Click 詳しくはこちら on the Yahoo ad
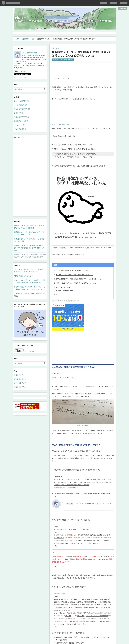The height and width of the screenshot is (644, 129). click(68, 329)
